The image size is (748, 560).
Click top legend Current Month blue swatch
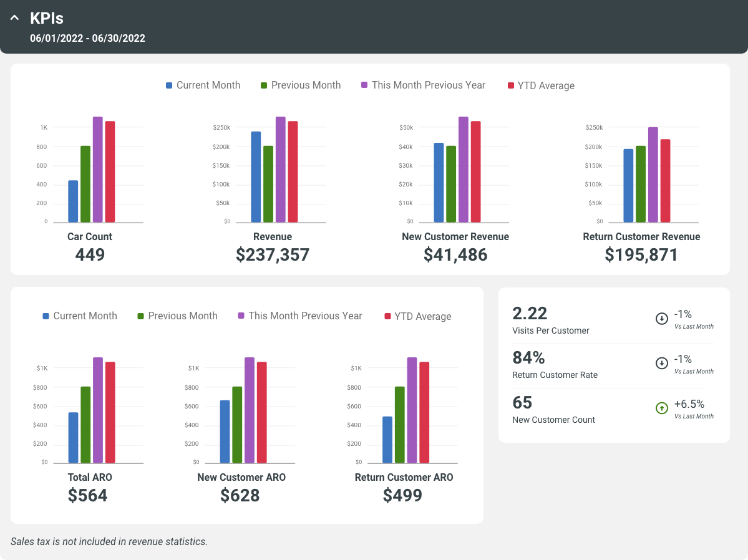pos(169,85)
